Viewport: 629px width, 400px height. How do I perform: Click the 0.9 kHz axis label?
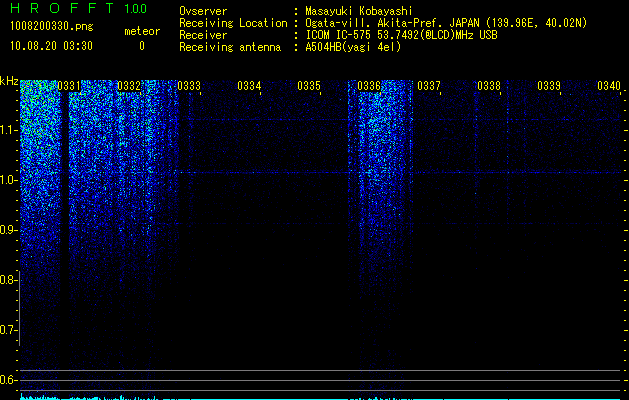click(9, 230)
